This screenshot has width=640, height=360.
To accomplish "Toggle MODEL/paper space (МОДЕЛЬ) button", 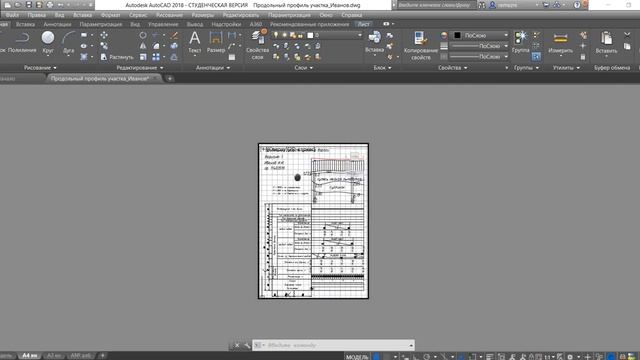I will point(357,357).
